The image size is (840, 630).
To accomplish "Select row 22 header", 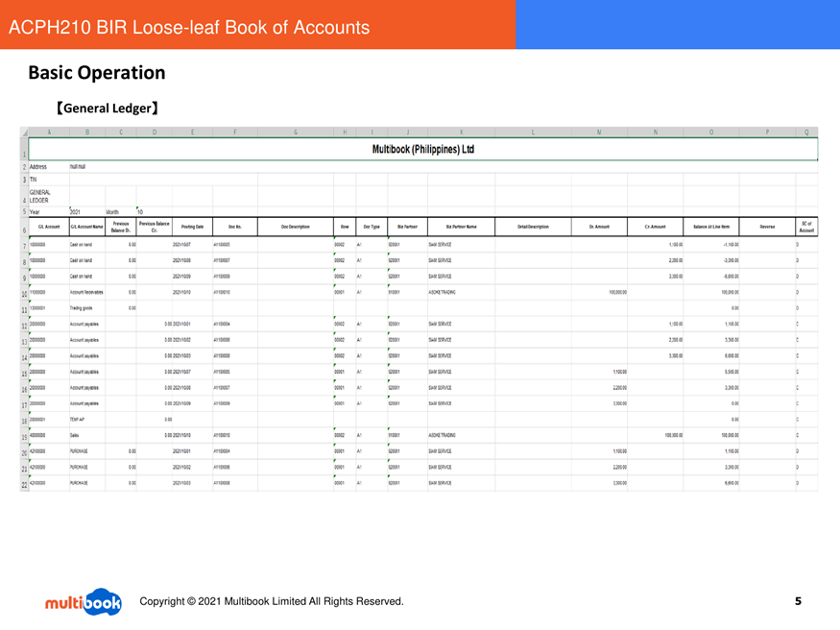I will click(x=24, y=484).
